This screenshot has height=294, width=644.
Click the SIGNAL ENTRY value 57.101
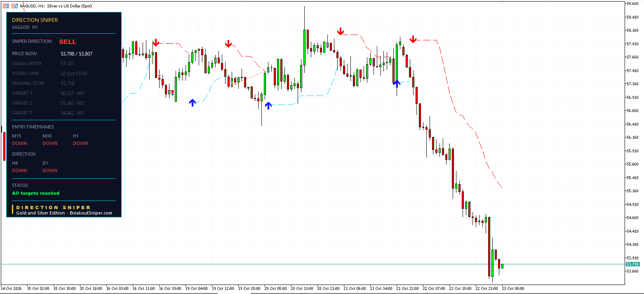point(68,63)
